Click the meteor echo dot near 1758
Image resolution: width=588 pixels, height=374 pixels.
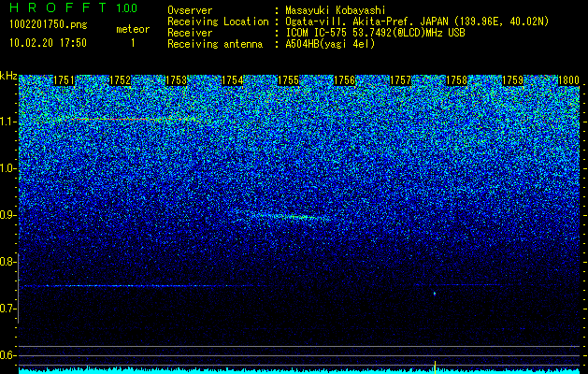[435, 294]
